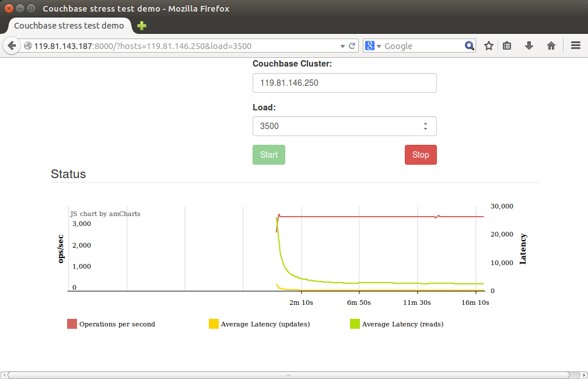
Task: Show bookmarks list icon
Action: click(x=507, y=46)
